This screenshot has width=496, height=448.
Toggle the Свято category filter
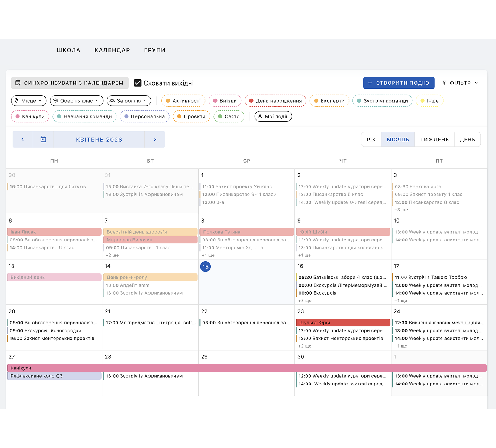click(x=229, y=116)
